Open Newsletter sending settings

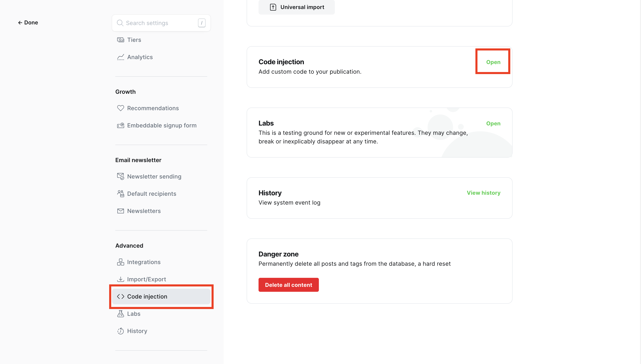click(x=161, y=176)
